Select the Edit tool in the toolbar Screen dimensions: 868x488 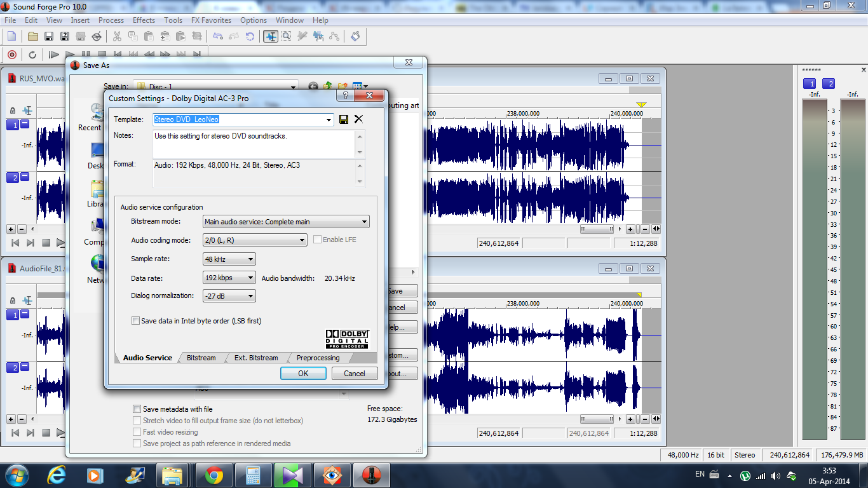tap(271, 36)
